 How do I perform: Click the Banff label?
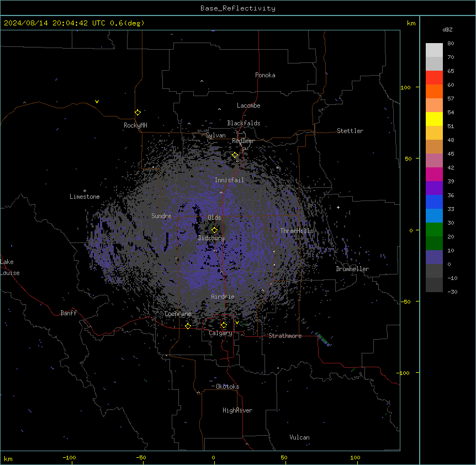click(68, 313)
